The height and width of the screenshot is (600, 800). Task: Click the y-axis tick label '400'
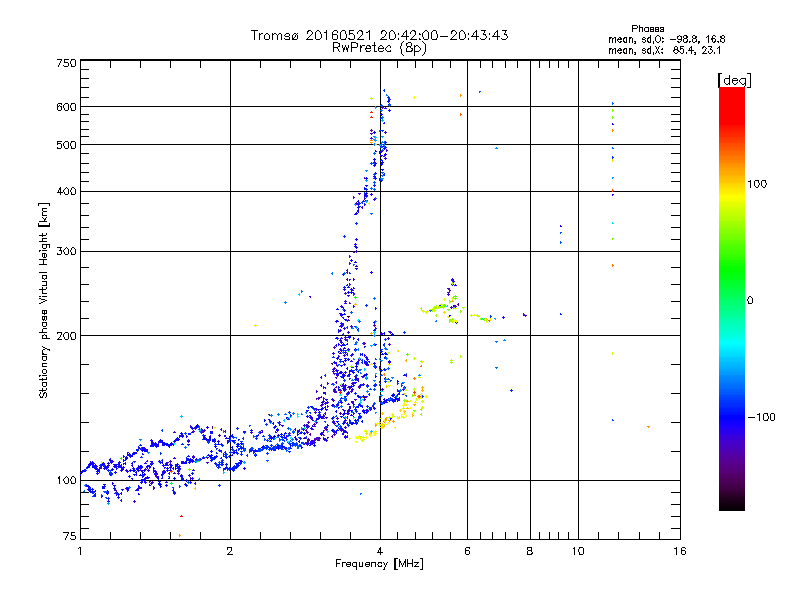[66, 192]
